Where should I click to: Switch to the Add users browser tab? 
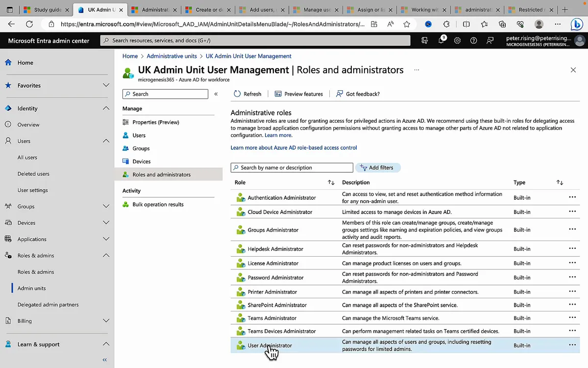261,10
